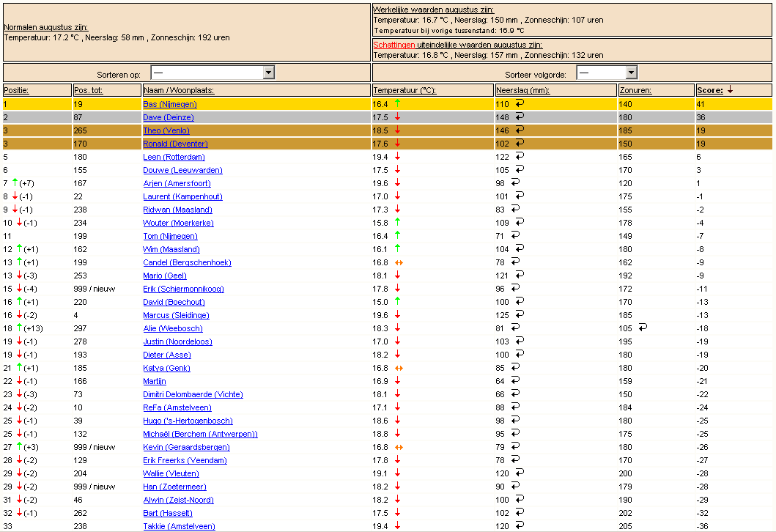Sort by the Neerslag (mm) column header

[x=523, y=91]
